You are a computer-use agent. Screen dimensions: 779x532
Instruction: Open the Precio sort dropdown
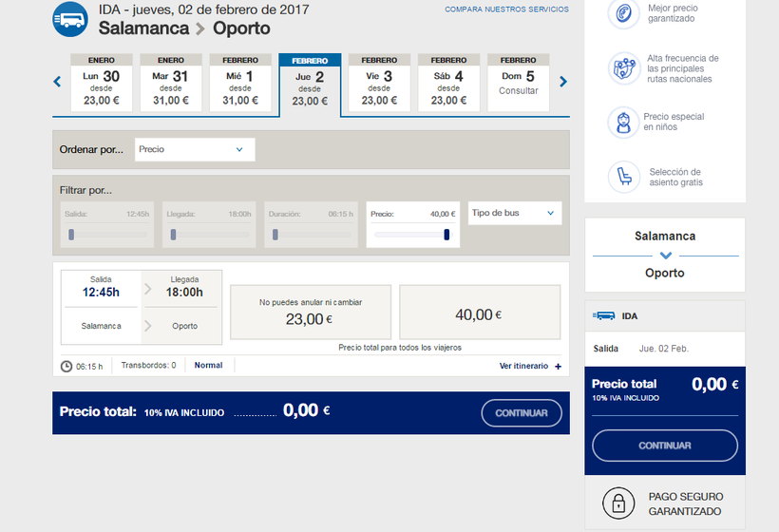[195, 149]
